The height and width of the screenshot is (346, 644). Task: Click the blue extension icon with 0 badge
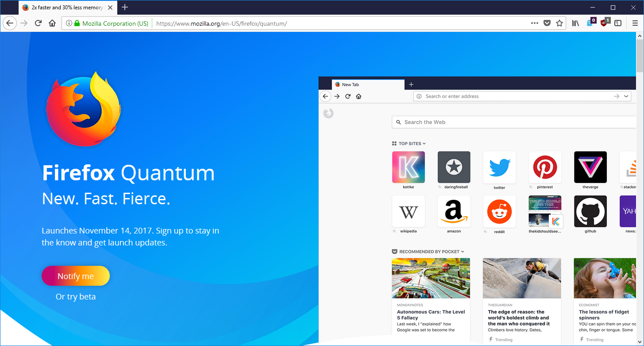[590, 23]
